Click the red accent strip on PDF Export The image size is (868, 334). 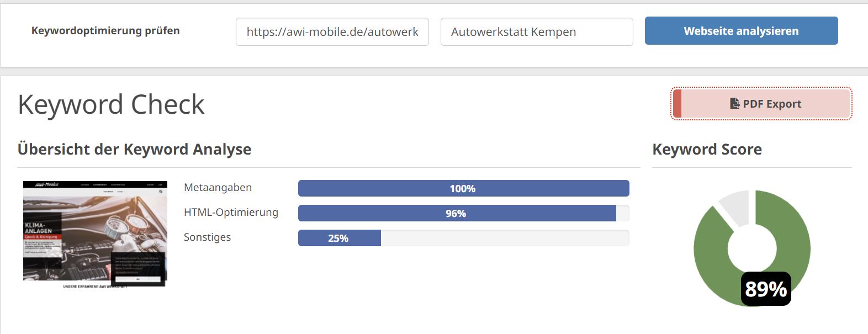click(x=677, y=103)
